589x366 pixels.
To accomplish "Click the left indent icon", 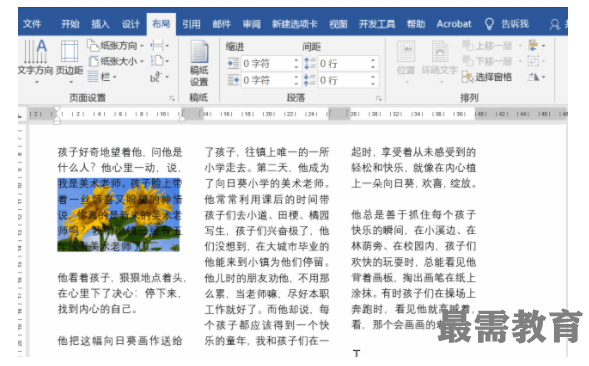I will [233, 64].
